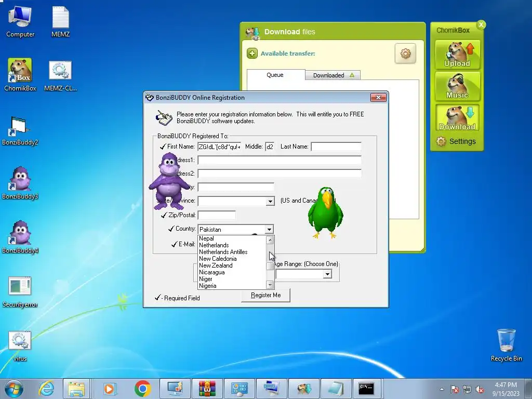Click the muted volume tray icon
The width and height of the screenshot is (532, 399).
pyautogui.click(x=480, y=390)
